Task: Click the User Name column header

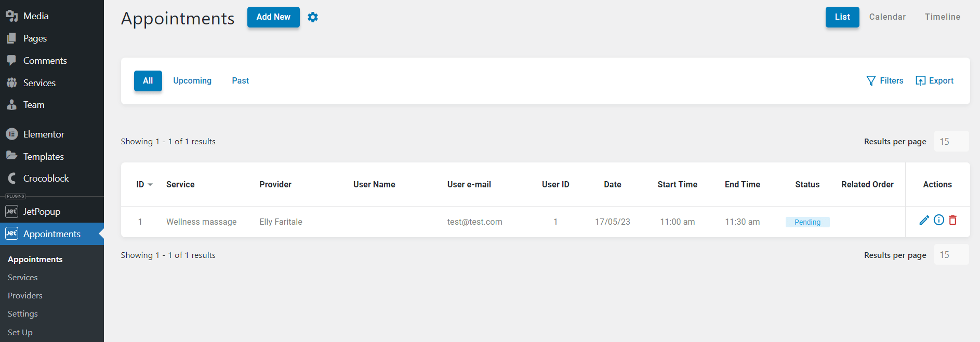Action: click(x=374, y=185)
